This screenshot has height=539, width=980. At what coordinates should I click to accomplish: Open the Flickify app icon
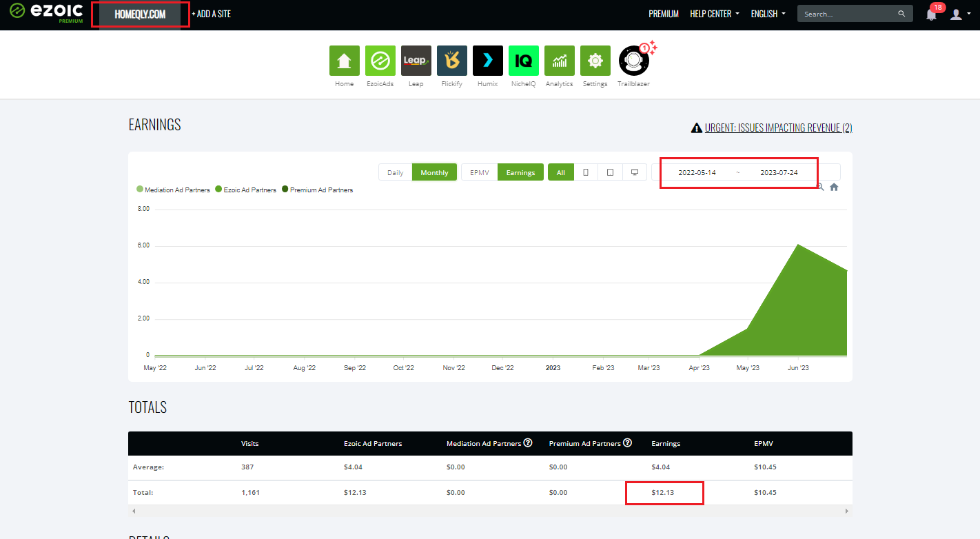[x=452, y=61]
